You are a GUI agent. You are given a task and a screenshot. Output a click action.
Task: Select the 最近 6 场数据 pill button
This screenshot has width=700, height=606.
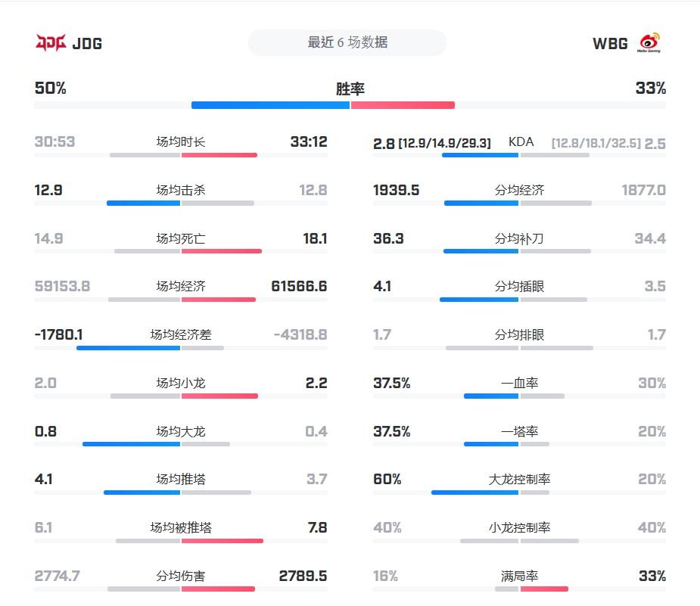click(x=347, y=43)
